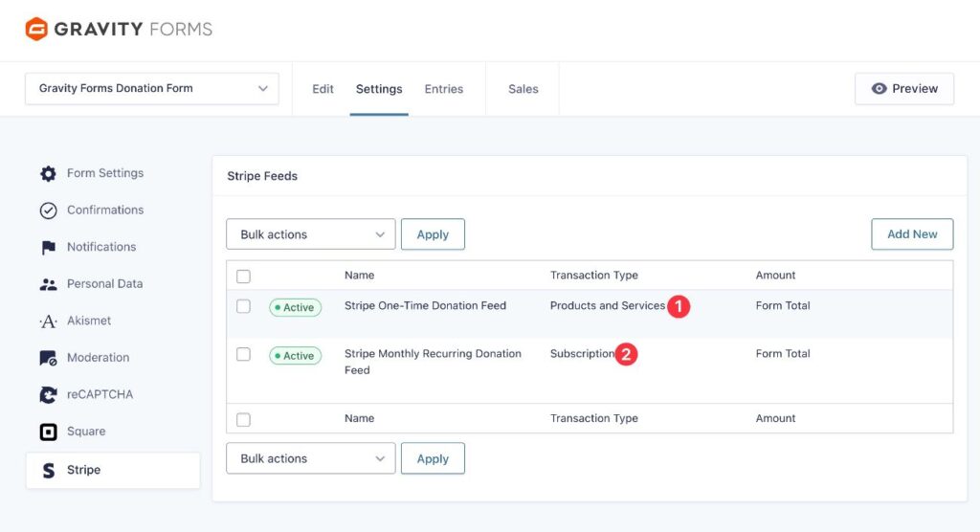Click the Amount column header at top
The image size is (980, 532).
(x=775, y=275)
